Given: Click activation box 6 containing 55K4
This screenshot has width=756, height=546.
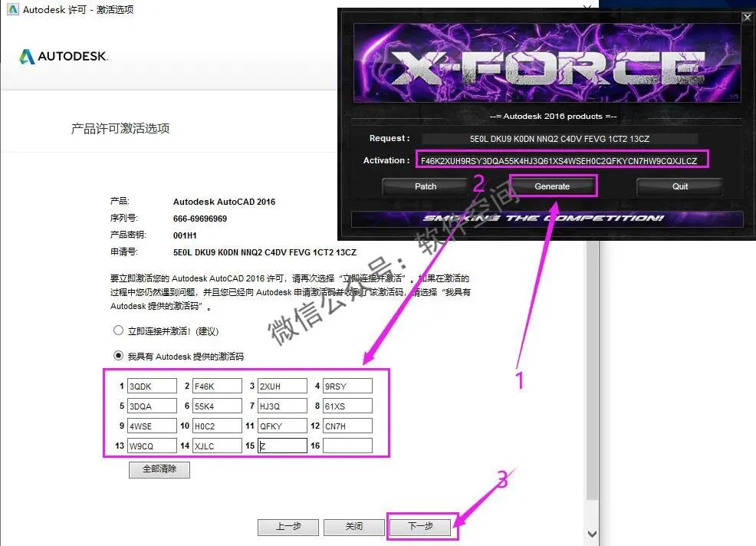Looking at the screenshot, I should click(x=217, y=406).
